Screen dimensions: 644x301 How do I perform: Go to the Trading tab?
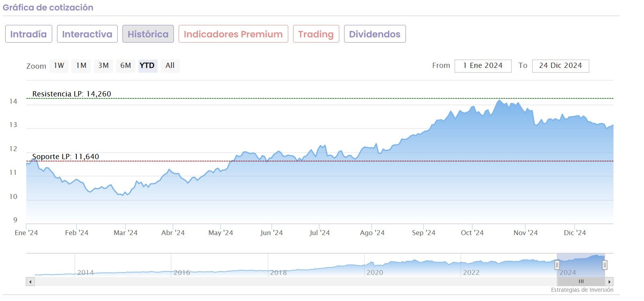(x=316, y=34)
